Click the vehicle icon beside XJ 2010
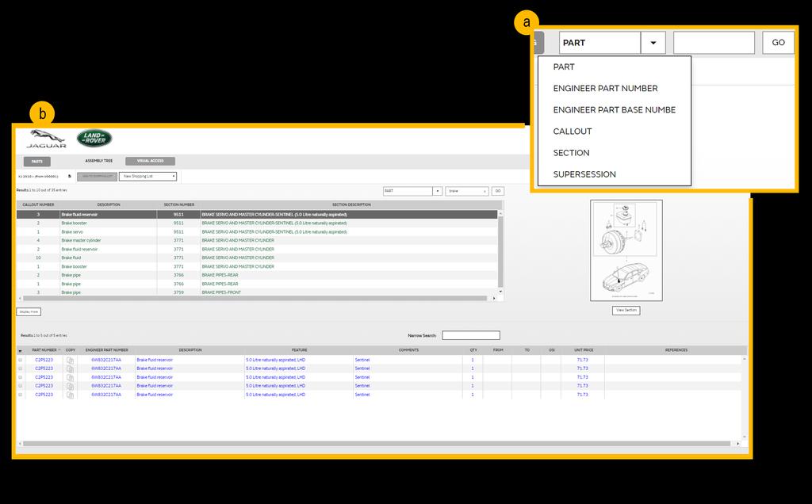The height and width of the screenshot is (504, 812). tap(70, 177)
